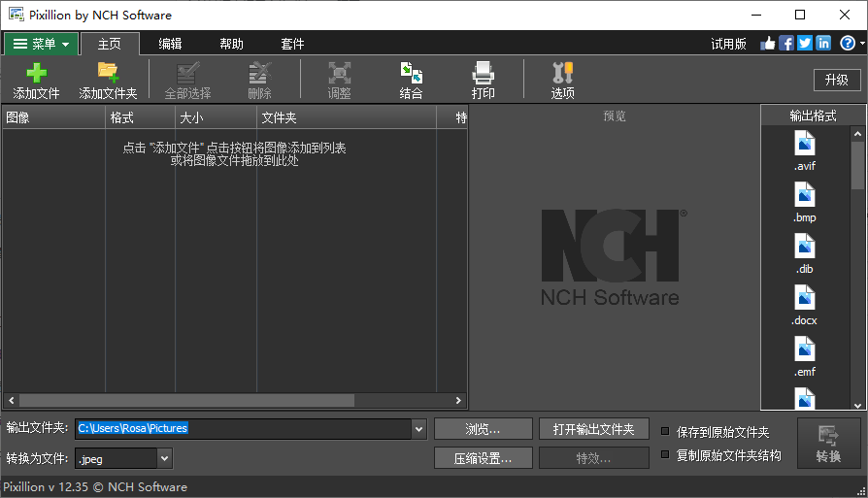Click the Convert (转换) button
The image size is (868, 498).
click(829, 444)
